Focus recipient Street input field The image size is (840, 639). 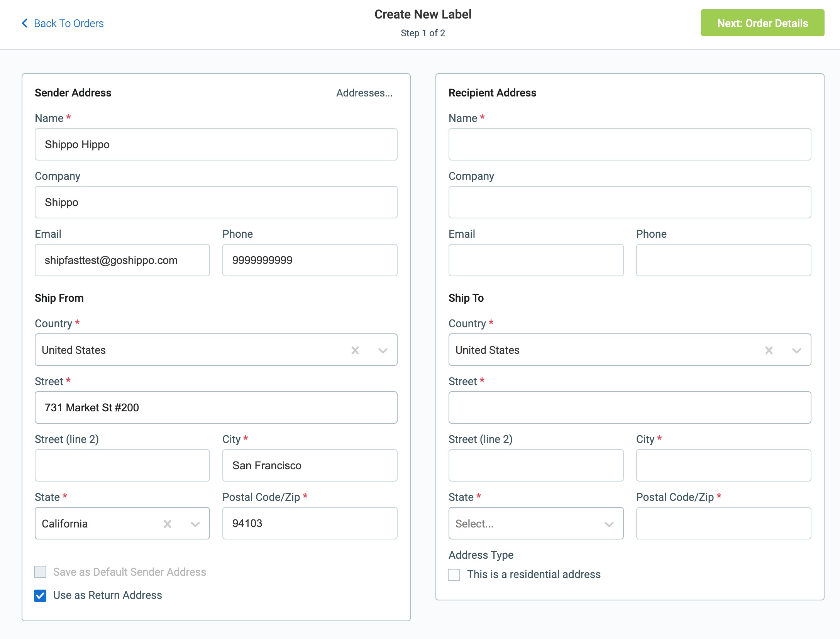click(x=630, y=407)
